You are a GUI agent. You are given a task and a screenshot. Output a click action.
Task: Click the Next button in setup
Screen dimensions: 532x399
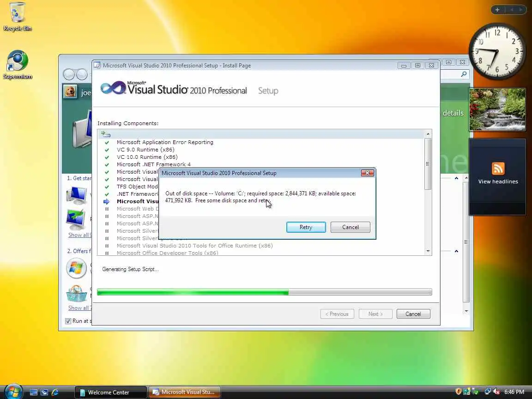375,314
